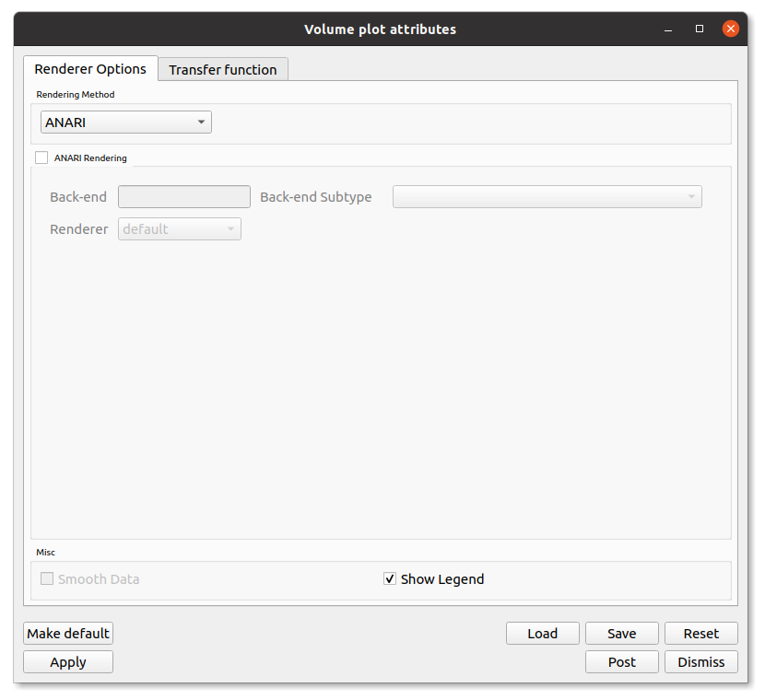765x700 pixels.
Task: Open the Back-end Subtype dropdown
Action: pos(547,196)
